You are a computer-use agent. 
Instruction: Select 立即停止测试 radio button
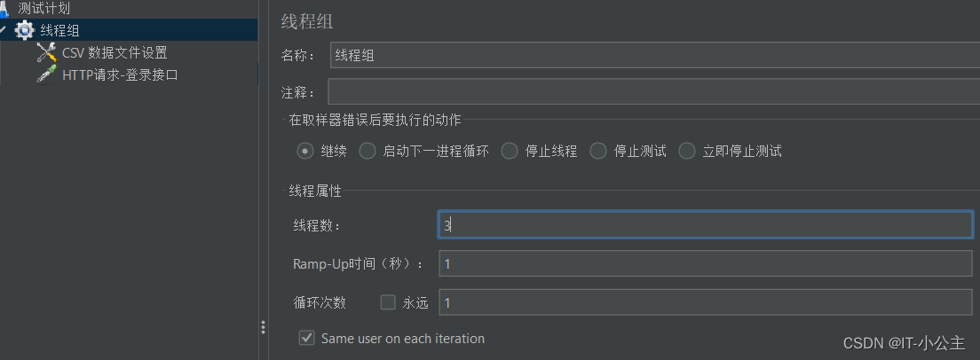(x=687, y=151)
